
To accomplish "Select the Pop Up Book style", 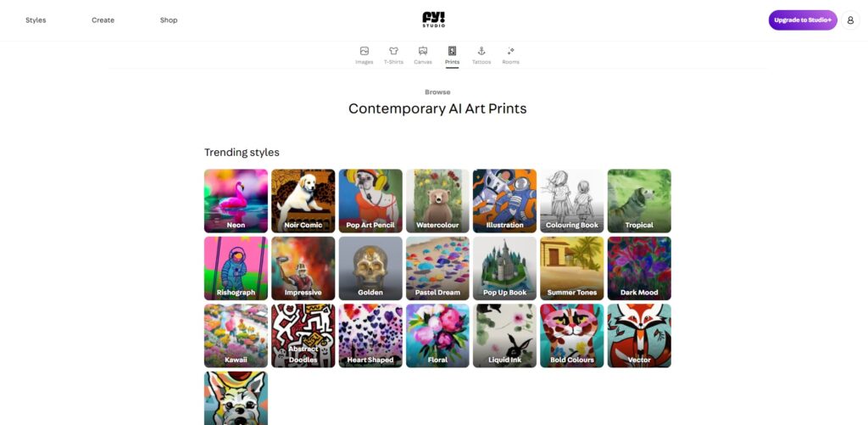I will click(x=505, y=268).
